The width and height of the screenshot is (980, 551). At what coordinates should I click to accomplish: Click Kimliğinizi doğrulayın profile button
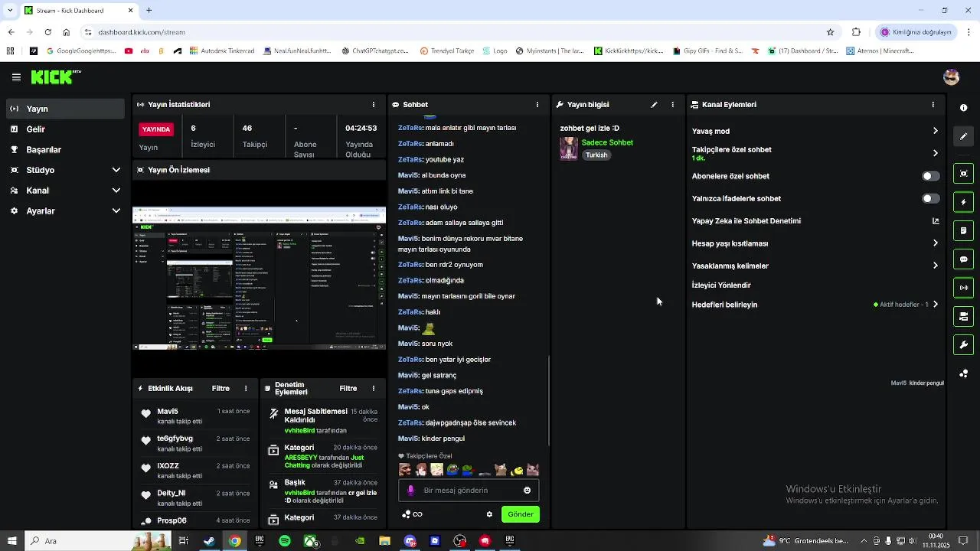[916, 32]
